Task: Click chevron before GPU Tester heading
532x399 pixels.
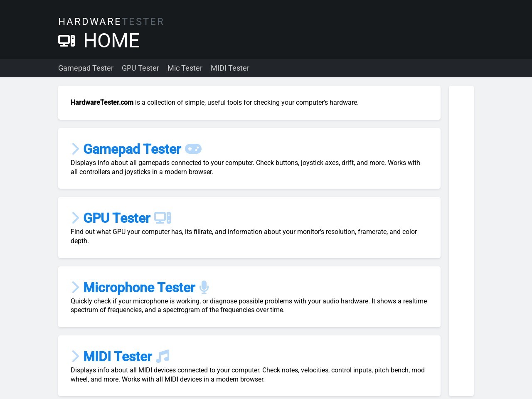Action: pyautogui.click(x=75, y=218)
